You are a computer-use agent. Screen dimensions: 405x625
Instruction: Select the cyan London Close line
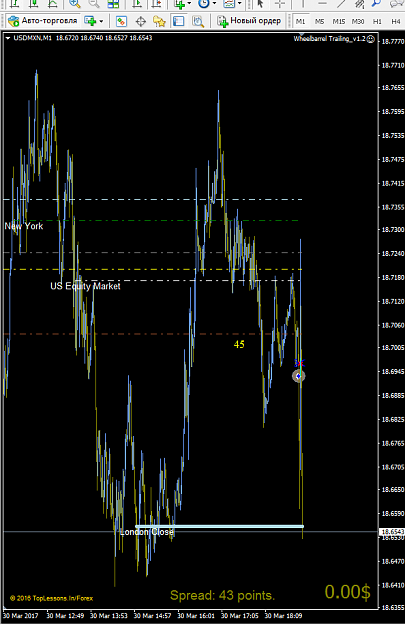(x=220, y=526)
